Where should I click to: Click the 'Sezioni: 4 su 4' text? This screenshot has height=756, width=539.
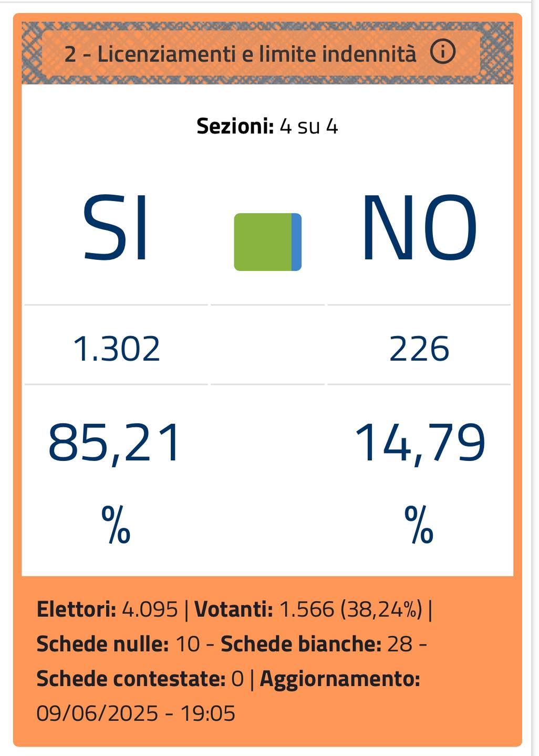(267, 126)
